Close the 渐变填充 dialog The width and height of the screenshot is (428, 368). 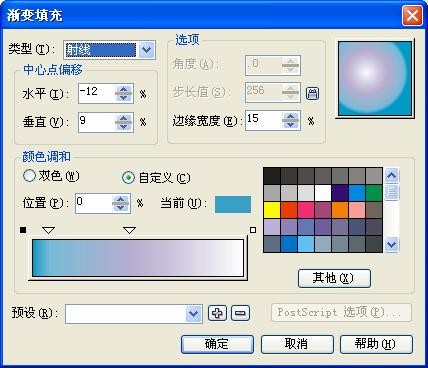pos(412,16)
